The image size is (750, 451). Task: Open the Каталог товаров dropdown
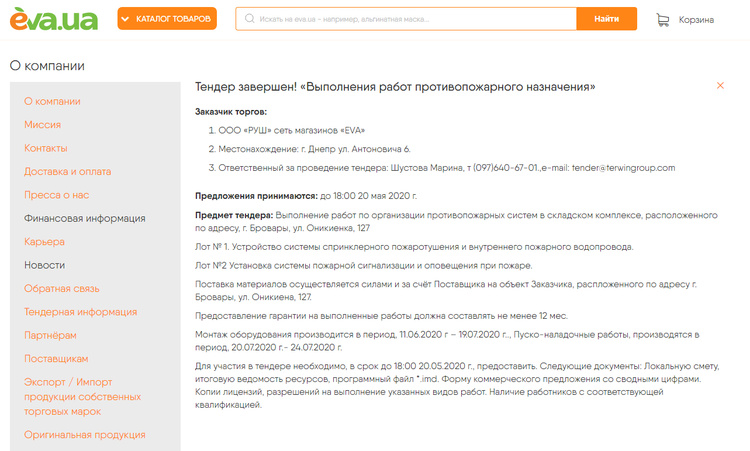tap(167, 19)
